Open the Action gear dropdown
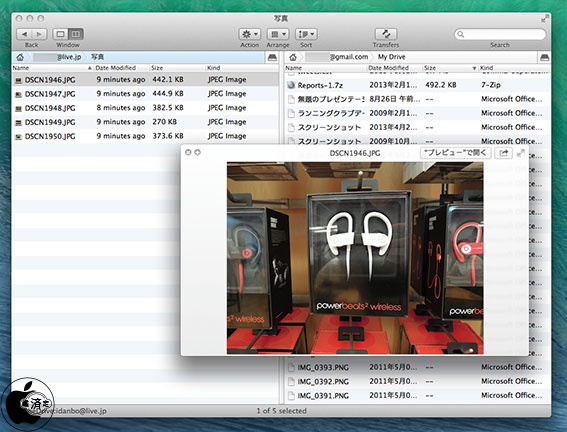Viewport: 567px width, 432px height. 250,34
